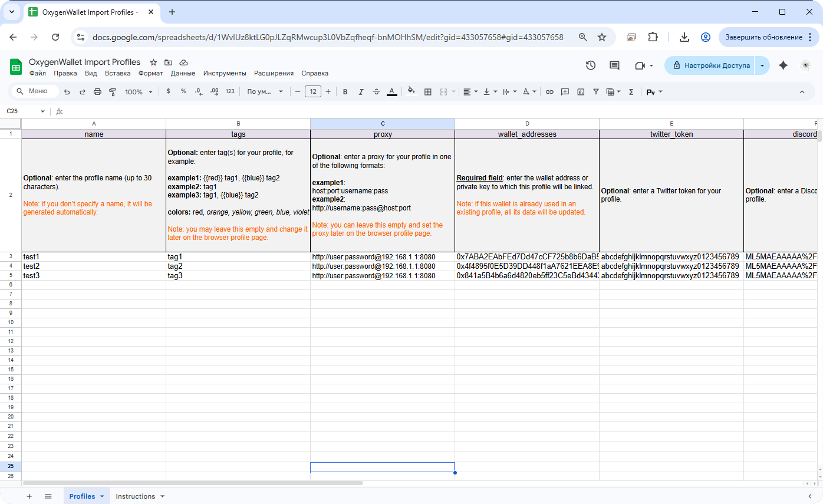823x504 pixels.
Task: Insert a link using the chain icon
Action: click(549, 92)
